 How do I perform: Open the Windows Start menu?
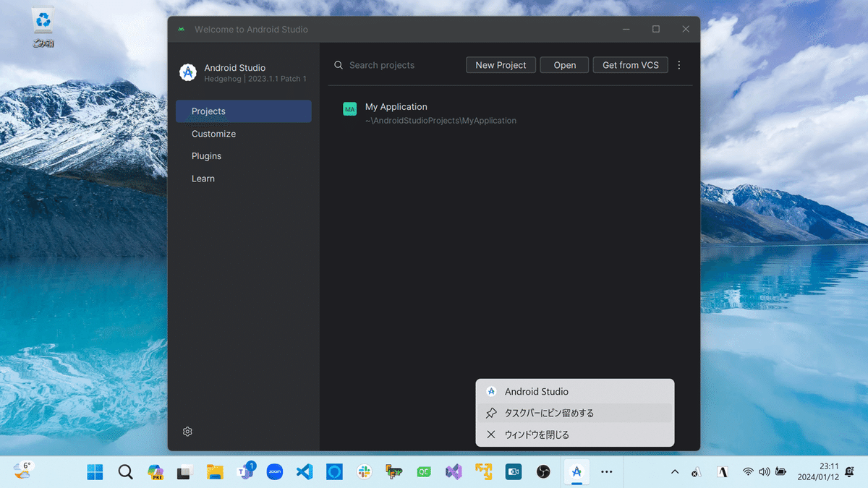(x=95, y=472)
